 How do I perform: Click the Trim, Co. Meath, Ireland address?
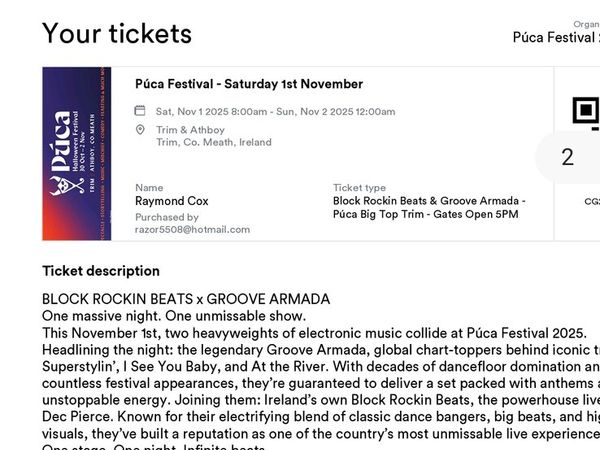click(x=213, y=142)
